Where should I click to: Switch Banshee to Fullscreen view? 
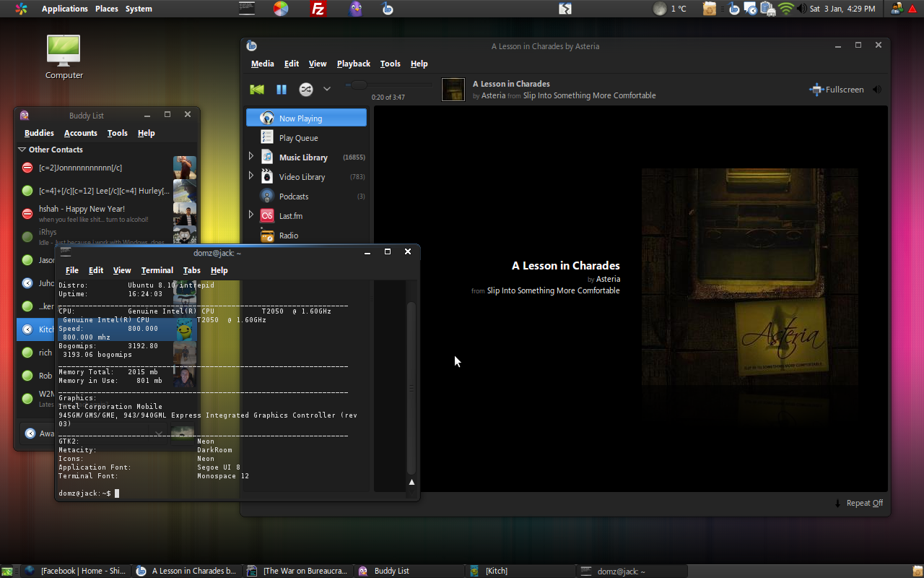(837, 90)
